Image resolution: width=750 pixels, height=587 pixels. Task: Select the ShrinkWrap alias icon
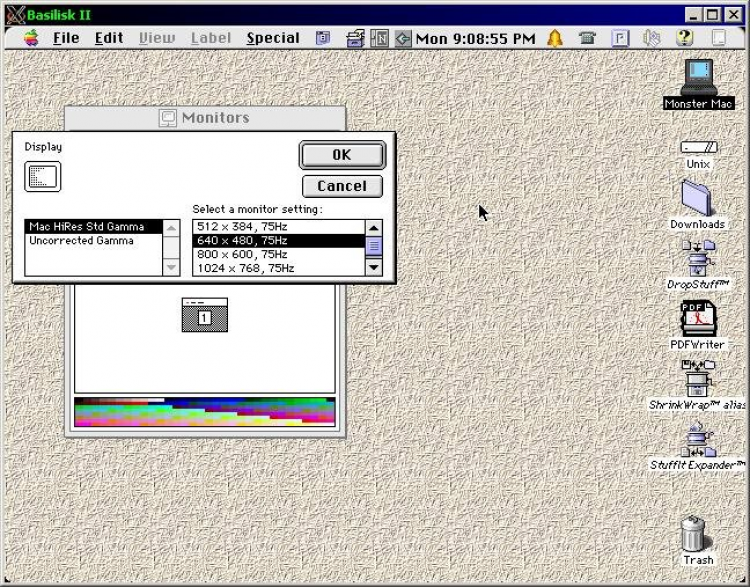click(698, 379)
